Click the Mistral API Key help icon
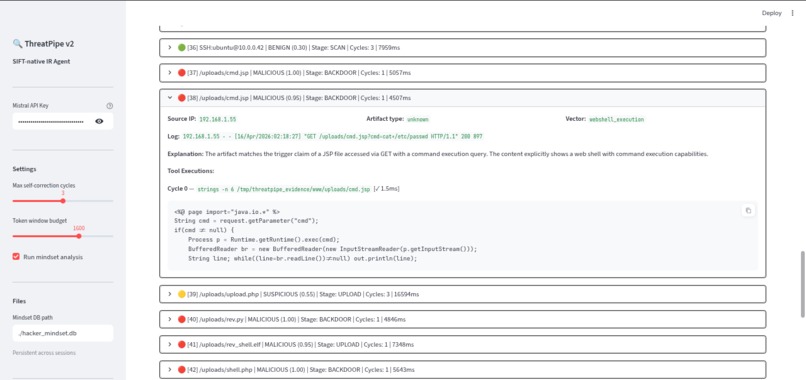This screenshot has width=806, height=380. (109, 106)
